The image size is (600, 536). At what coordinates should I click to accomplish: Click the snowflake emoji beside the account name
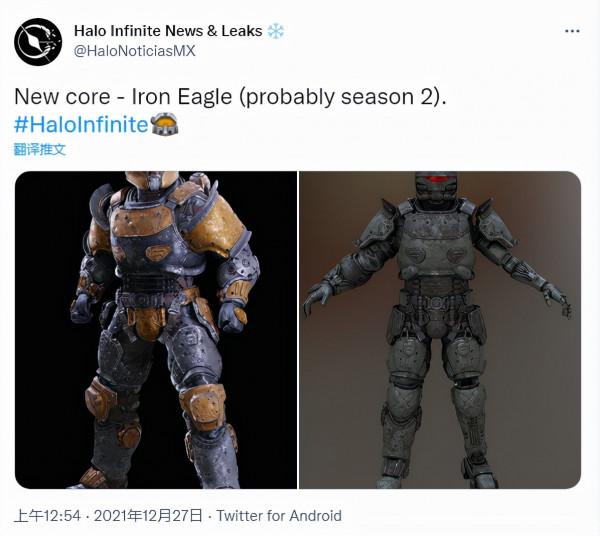[276, 31]
